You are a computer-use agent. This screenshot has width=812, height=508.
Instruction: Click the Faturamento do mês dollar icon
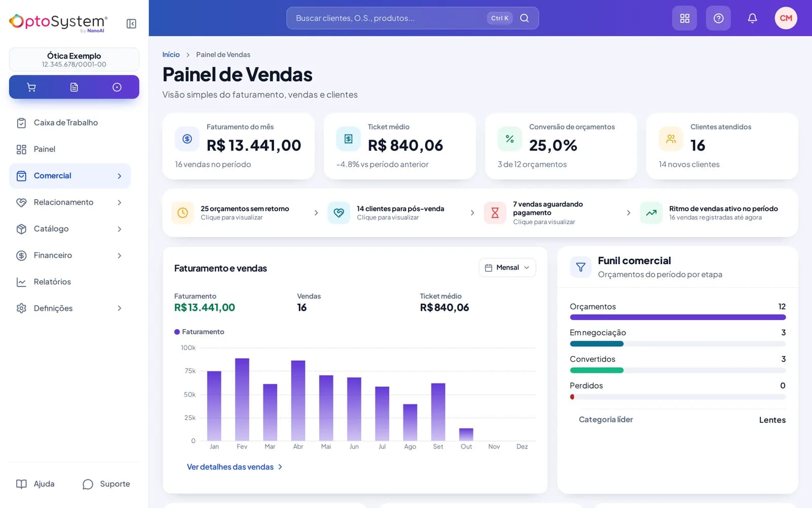pyautogui.click(x=187, y=139)
